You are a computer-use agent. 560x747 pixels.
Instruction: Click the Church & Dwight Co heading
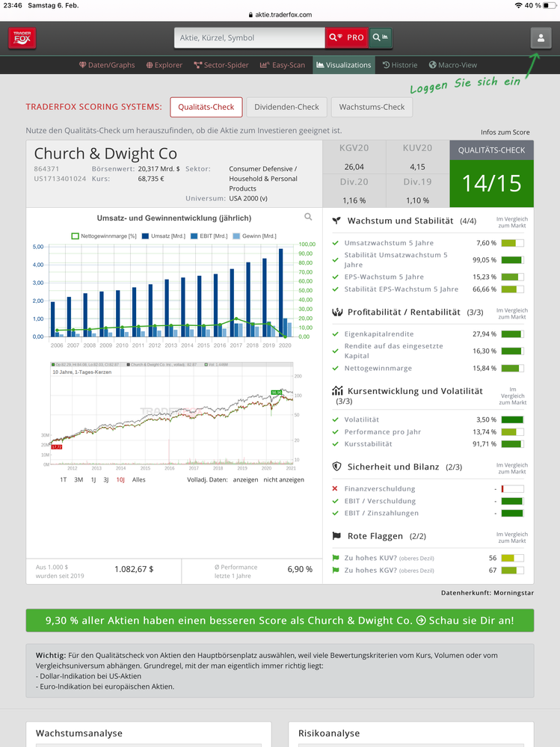(105, 153)
